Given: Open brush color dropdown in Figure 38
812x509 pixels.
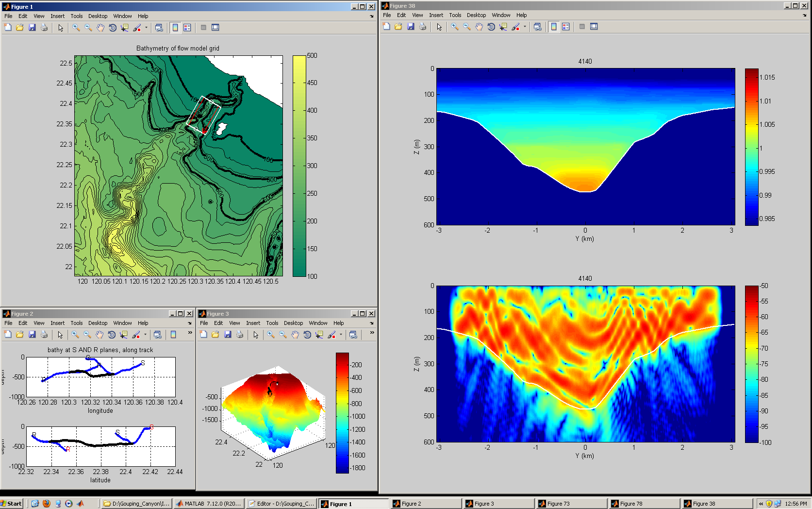Looking at the screenshot, I should pos(525,27).
